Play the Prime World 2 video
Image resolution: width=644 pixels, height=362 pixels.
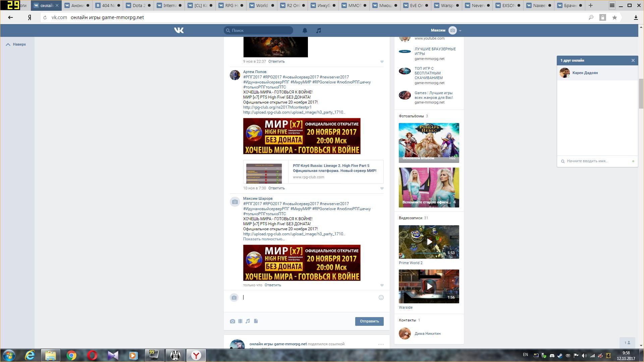[x=429, y=242]
